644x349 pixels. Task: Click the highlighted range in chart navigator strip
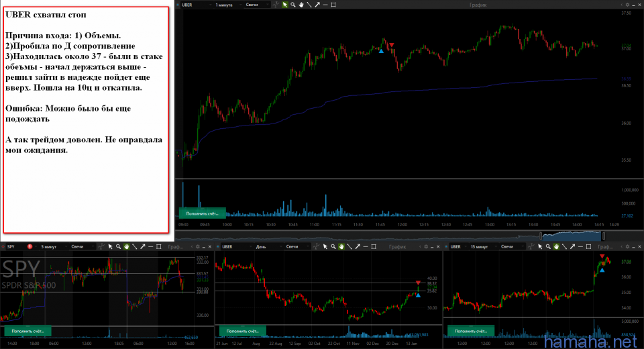point(572,236)
